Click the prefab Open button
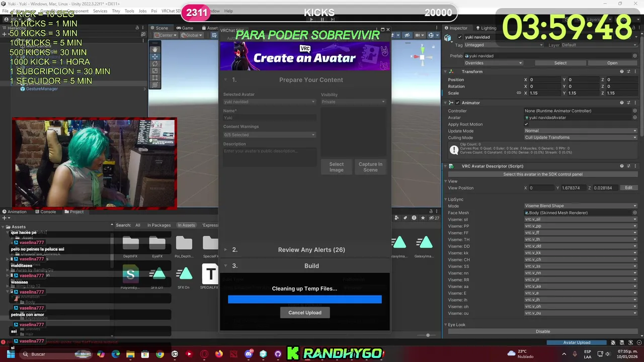This screenshot has width=644, height=362. [x=612, y=63]
